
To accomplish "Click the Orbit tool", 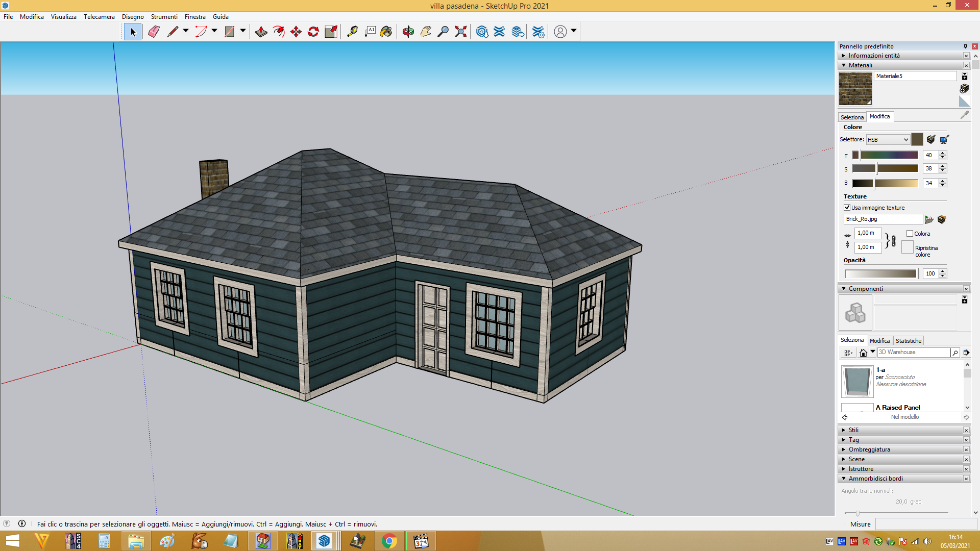I will point(408,32).
